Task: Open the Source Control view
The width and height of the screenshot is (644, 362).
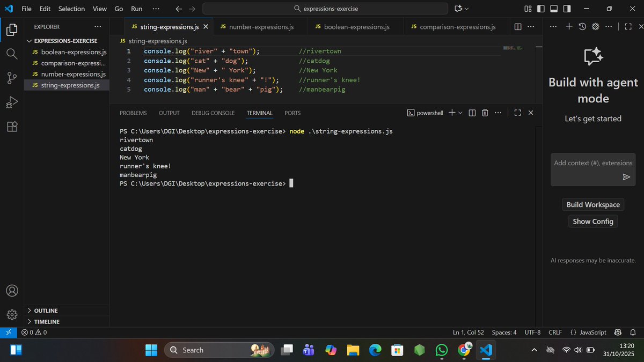Action: [x=12, y=78]
